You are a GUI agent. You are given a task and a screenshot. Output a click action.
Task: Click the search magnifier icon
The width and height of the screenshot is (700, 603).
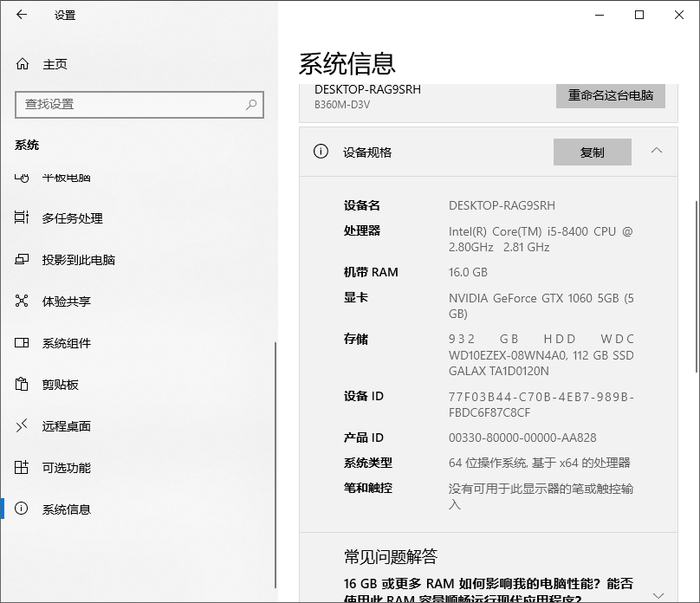tap(251, 105)
